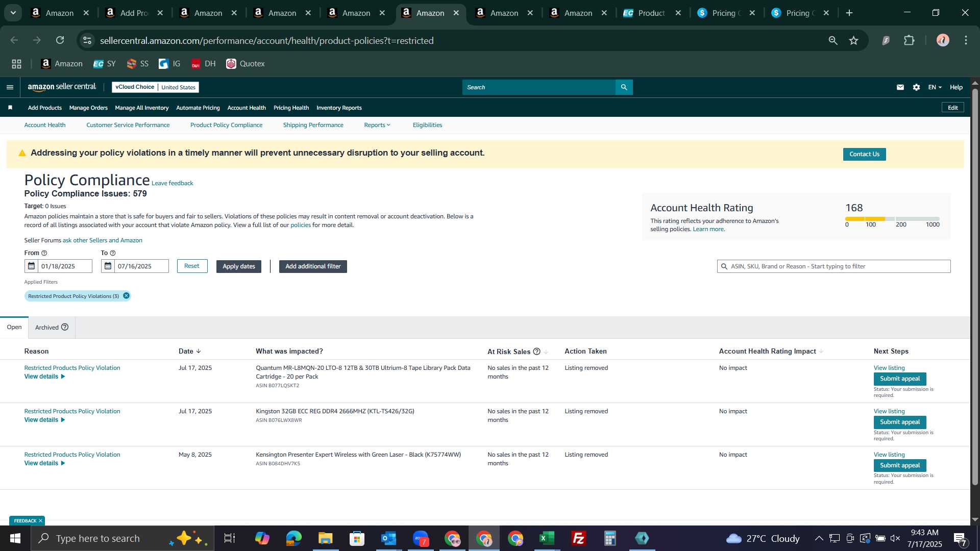Expand View details for Quantum tape cartridge row
This screenshot has height=551, width=980.
[x=44, y=377]
